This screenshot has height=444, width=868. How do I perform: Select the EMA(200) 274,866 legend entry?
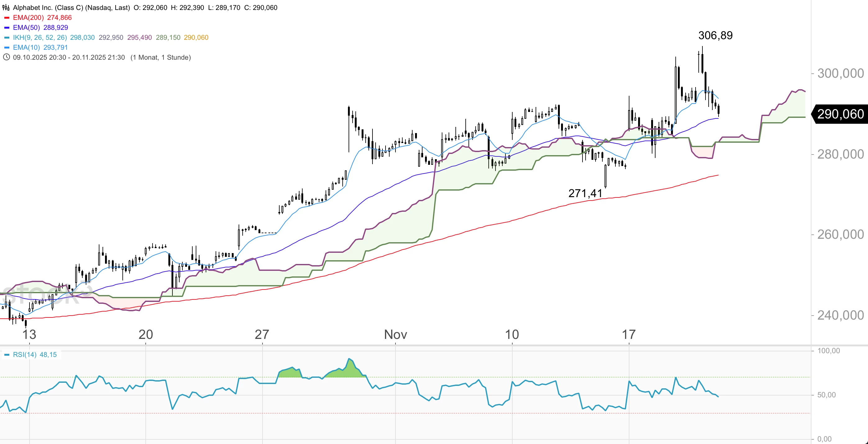42,17
